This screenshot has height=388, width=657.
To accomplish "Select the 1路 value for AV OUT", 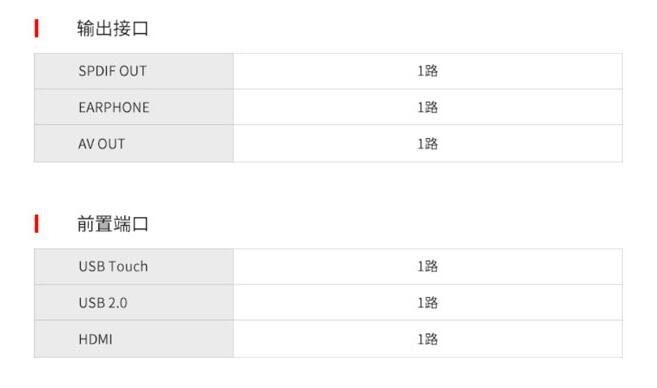I will click(x=427, y=144).
